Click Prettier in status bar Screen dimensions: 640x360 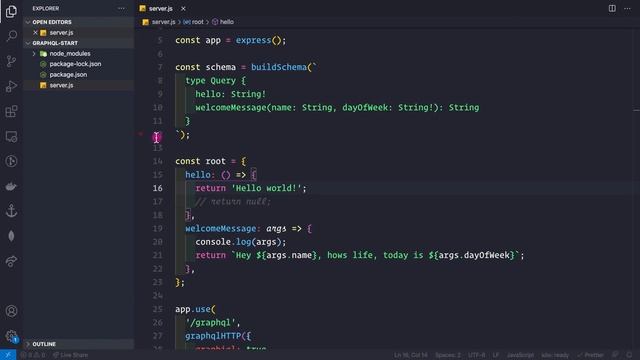[x=590, y=355]
